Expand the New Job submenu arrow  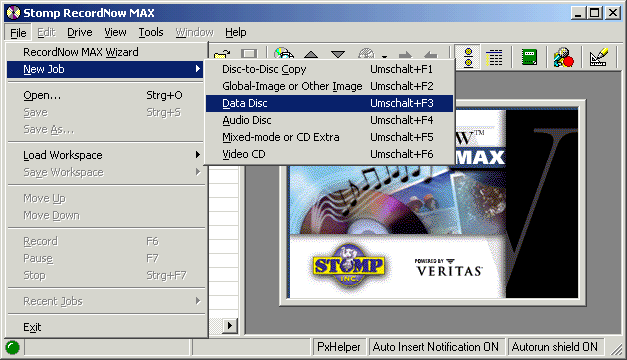tap(198, 69)
